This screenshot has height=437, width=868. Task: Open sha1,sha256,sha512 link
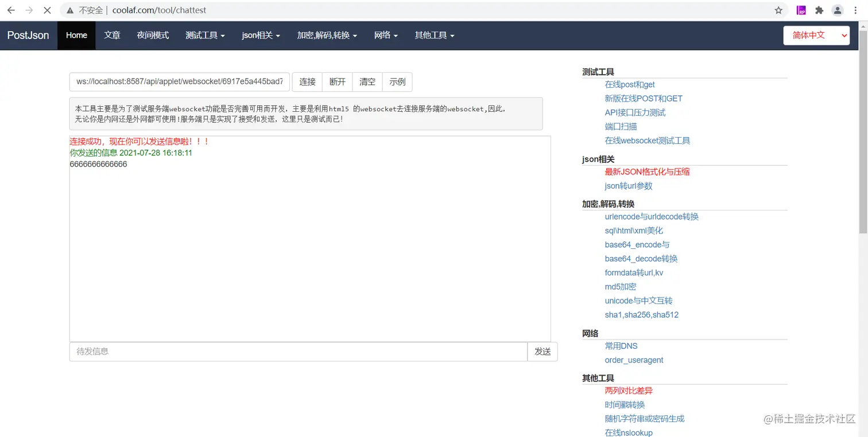(642, 315)
